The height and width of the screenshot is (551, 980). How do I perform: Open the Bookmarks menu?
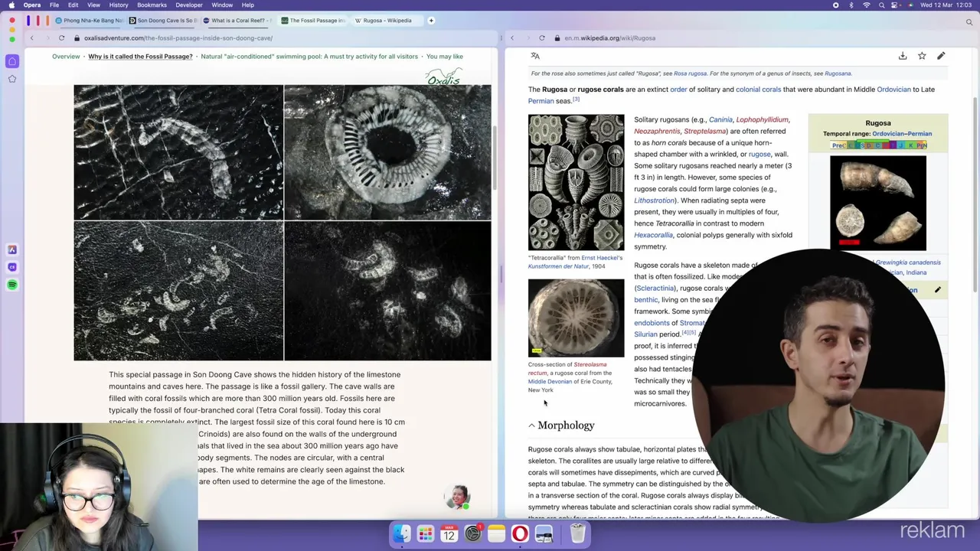(152, 5)
